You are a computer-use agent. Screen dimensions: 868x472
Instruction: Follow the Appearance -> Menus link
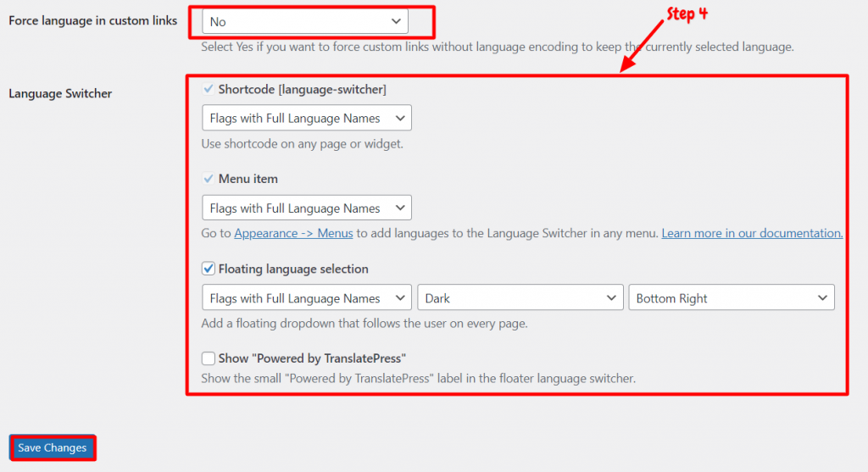coord(293,233)
